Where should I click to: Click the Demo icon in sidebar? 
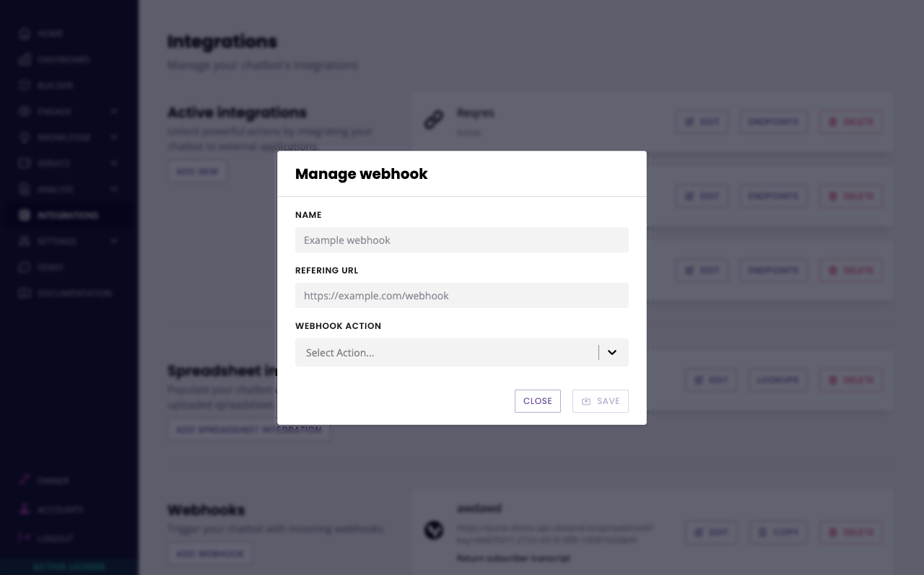tap(25, 268)
